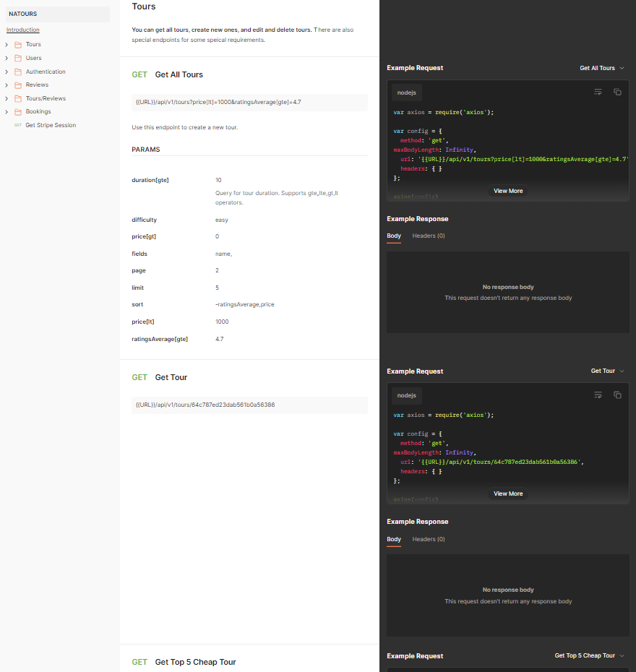Copy the Get Tour request code
636x672 pixels.
[x=617, y=395]
